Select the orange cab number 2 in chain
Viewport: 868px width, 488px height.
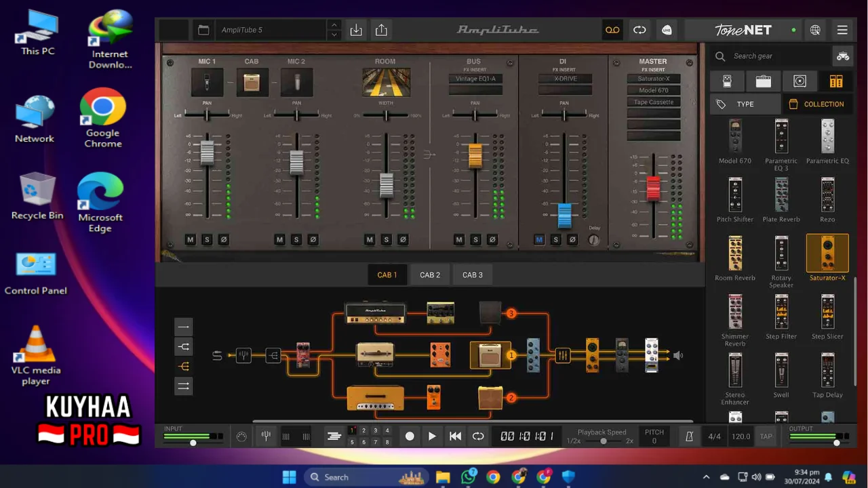490,398
